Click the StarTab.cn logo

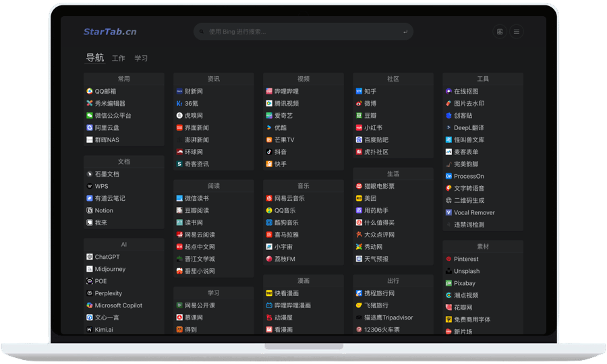110,32
